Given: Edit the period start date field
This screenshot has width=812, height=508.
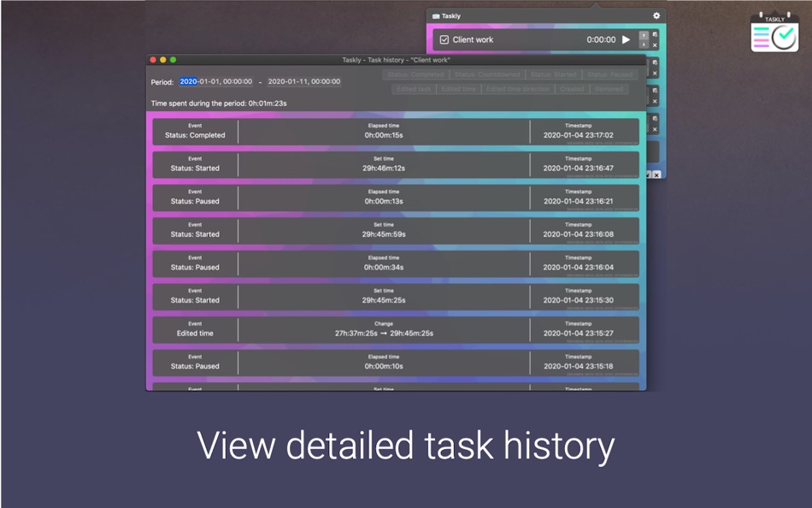Looking at the screenshot, I should pos(216,81).
